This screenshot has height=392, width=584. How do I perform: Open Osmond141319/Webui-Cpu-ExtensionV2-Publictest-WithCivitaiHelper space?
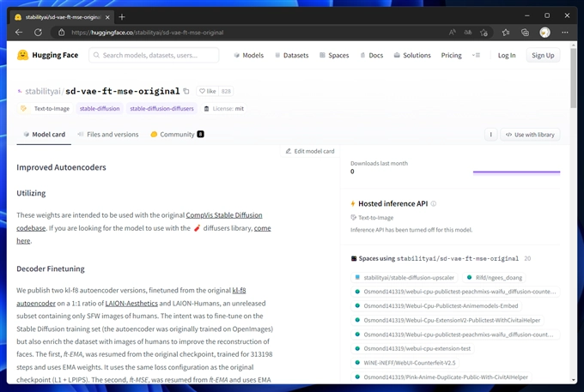coord(447,320)
